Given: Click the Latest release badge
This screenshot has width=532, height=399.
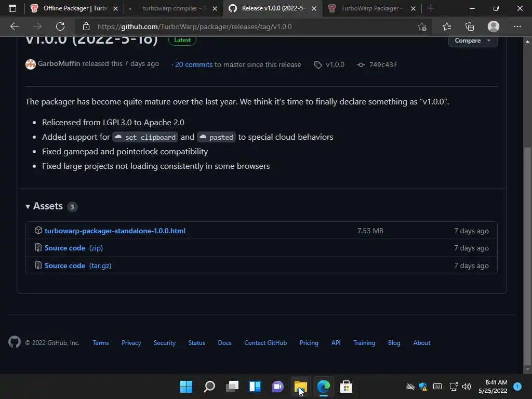Looking at the screenshot, I should (x=182, y=40).
